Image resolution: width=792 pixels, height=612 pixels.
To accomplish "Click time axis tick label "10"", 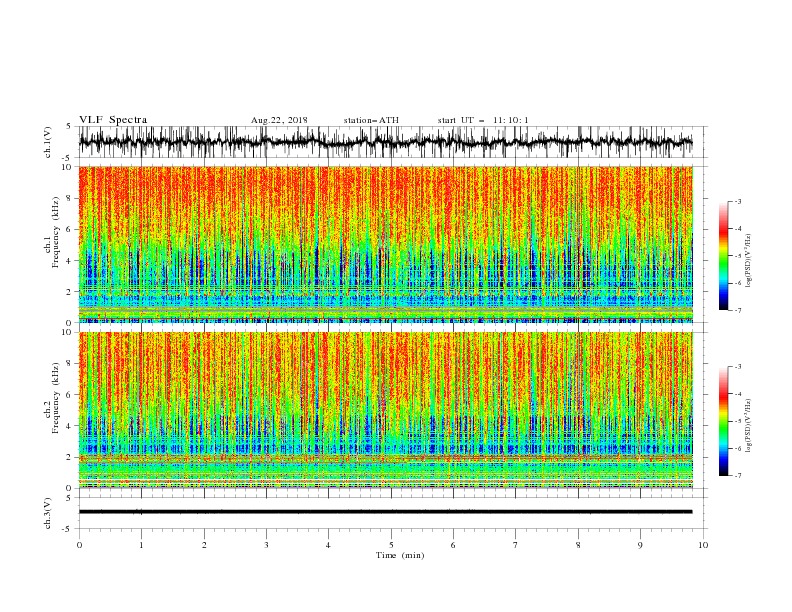I will coord(703,545).
